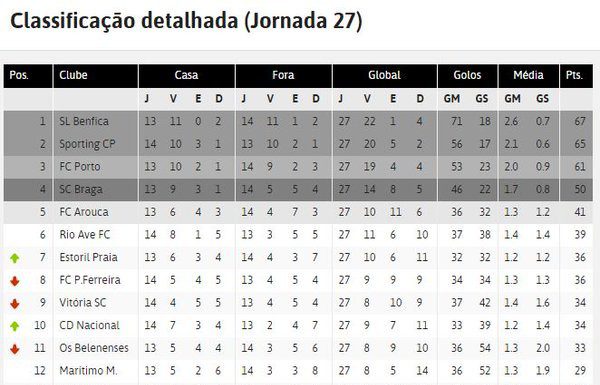The image size is (600, 385).
Task: Click red down arrow beside FC P.Ferreira
Action: click(15, 281)
